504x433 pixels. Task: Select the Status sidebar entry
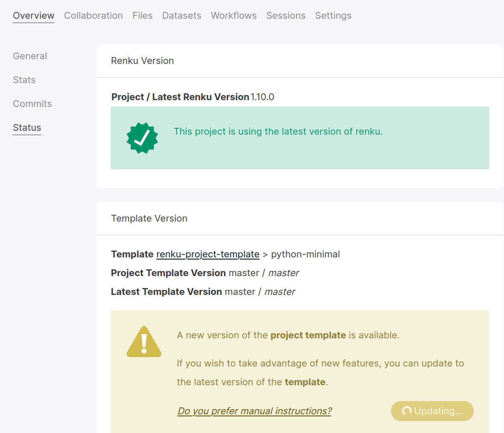(x=27, y=127)
